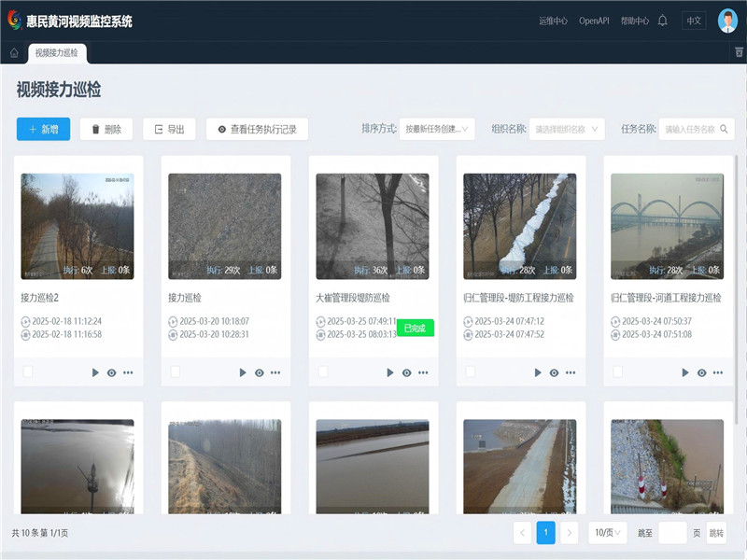
Task: Click 查看任务执行记录 button
Action: coord(257,129)
